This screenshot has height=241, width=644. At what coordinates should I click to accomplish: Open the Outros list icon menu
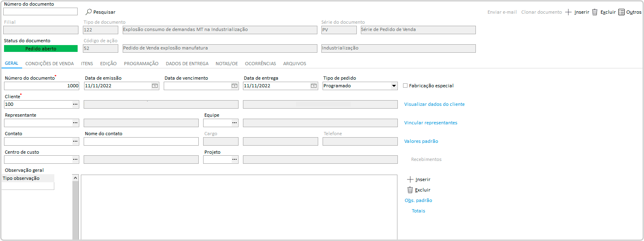pyautogui.click(x=621, y=12)
